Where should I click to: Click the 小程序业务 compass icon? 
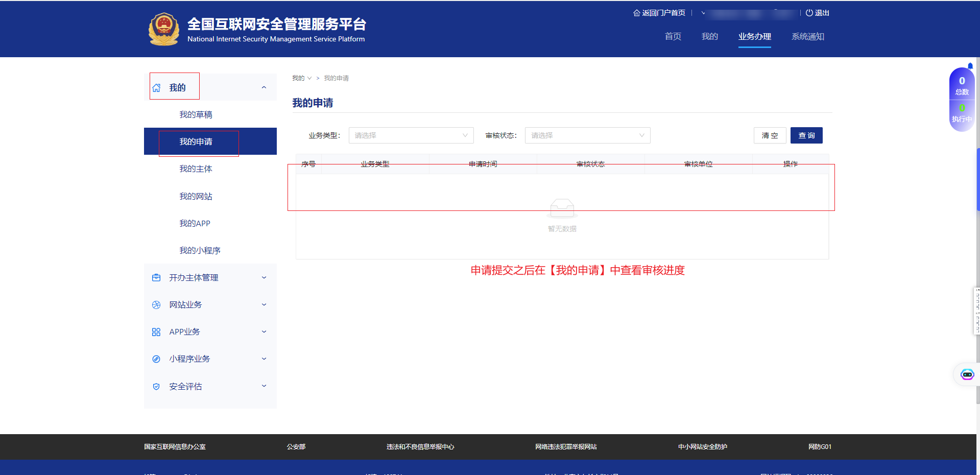[x=156, y=359]
